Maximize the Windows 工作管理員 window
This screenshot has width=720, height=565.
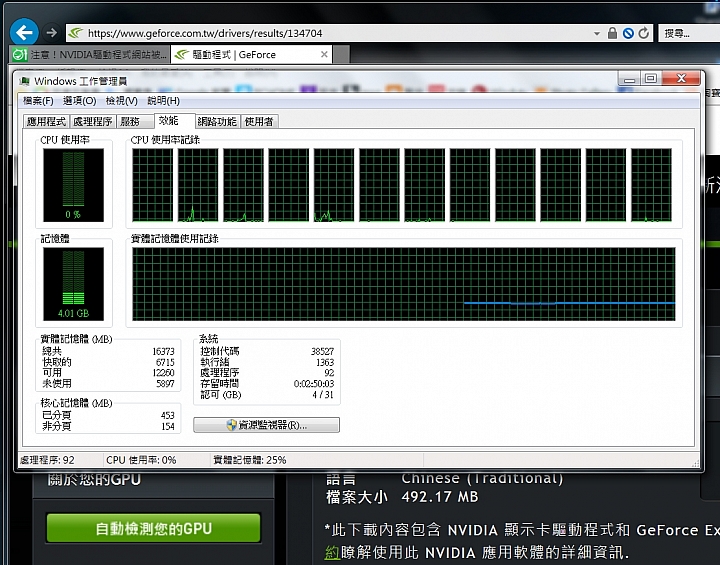coord(651,79)
